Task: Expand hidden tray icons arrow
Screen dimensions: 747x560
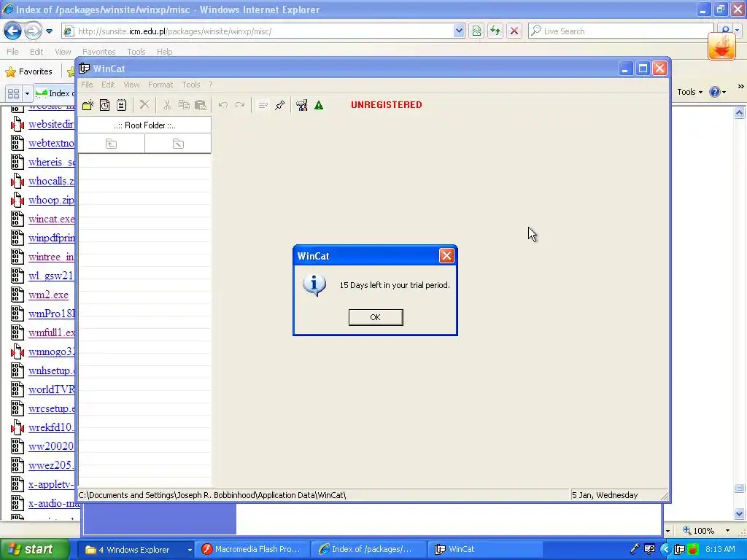Action: 665,550
